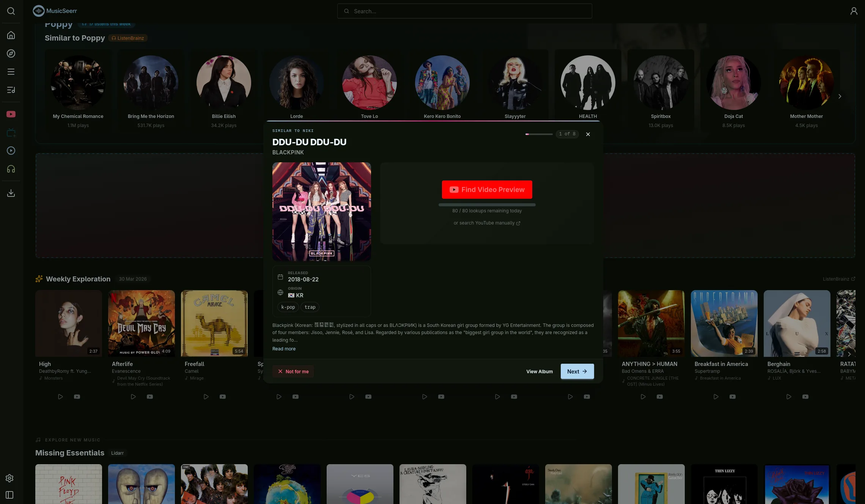Click the right chevron beside Weekly Exploration

849,354
